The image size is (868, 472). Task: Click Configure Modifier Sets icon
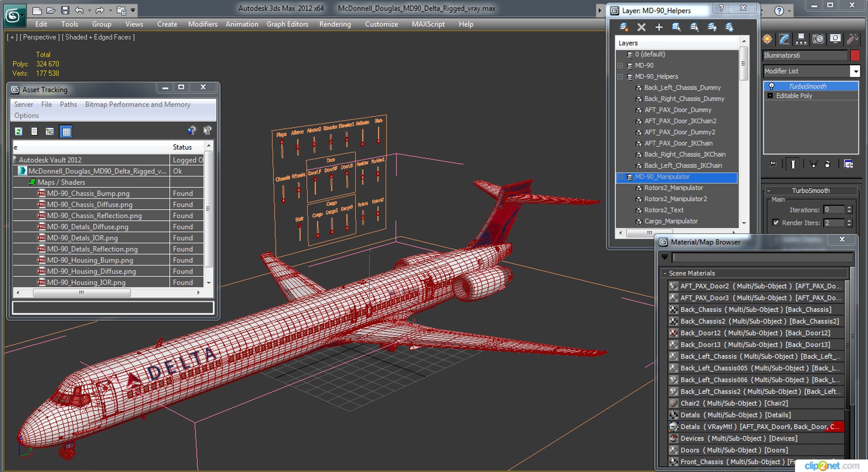(849, 164)
